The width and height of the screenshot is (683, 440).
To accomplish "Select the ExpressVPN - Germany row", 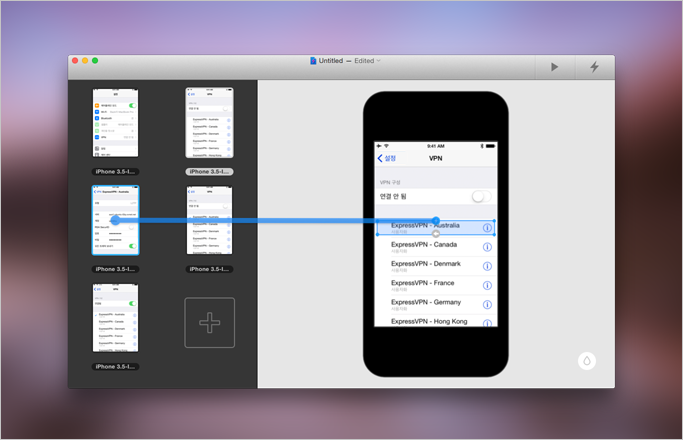I will coord(436,305).
